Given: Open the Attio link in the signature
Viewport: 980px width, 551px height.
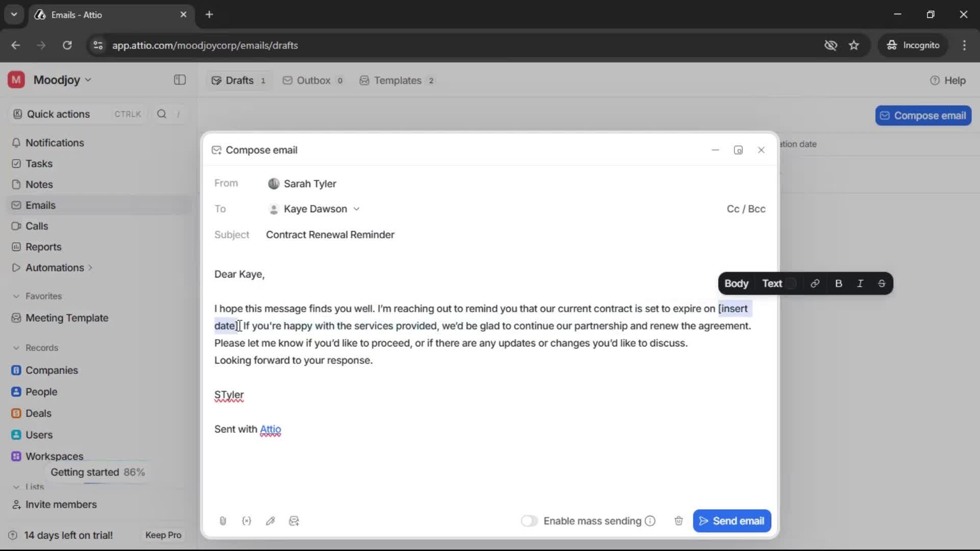Looking at the screenshot, I should click(x=271, y=430).
